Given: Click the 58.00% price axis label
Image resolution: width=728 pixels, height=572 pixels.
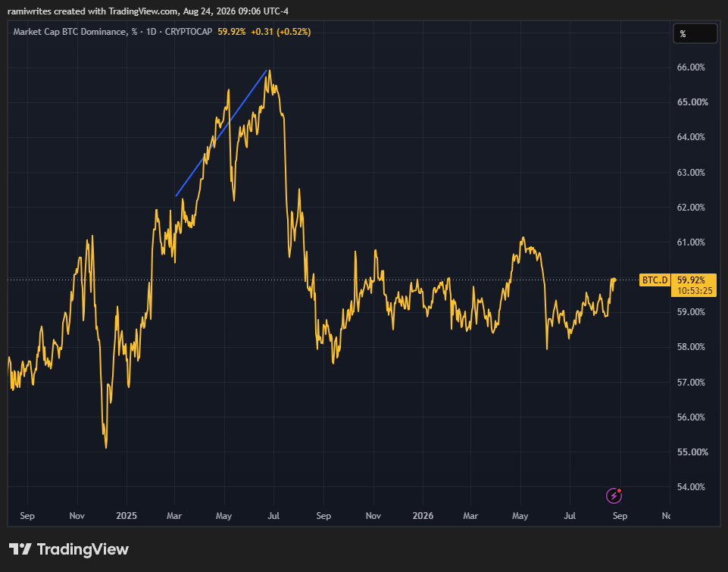Looking at the screenshot, I should (691, 347).
